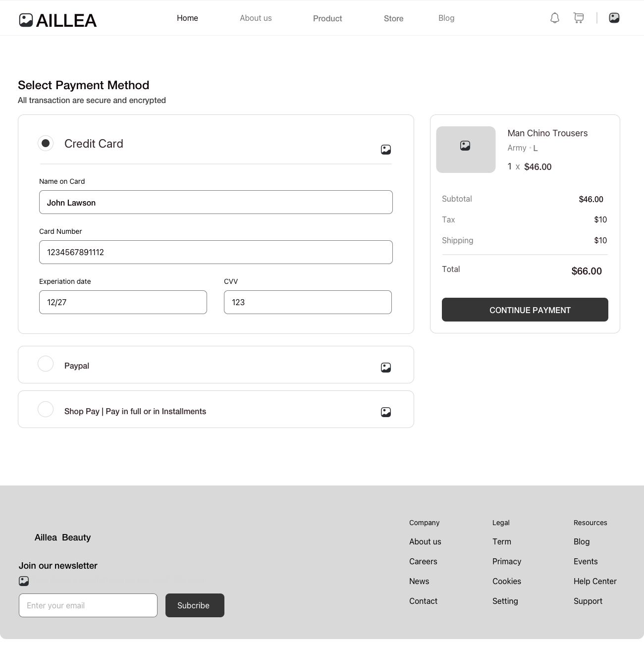The image size is (644, 645).
Task: Select the Paypal payment option
Action: [46, 364]
